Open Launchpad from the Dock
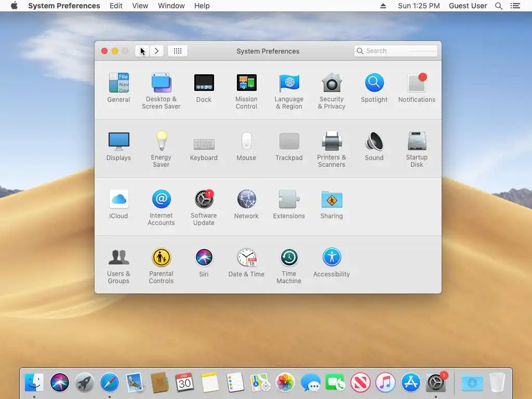The height and width of the screenshot is (399, 532). coord(85,382)
